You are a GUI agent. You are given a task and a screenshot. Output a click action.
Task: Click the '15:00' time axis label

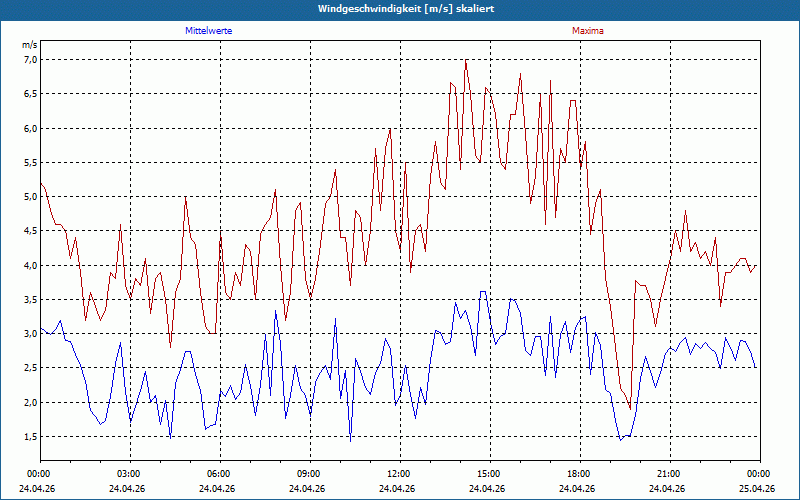(490, 474)
